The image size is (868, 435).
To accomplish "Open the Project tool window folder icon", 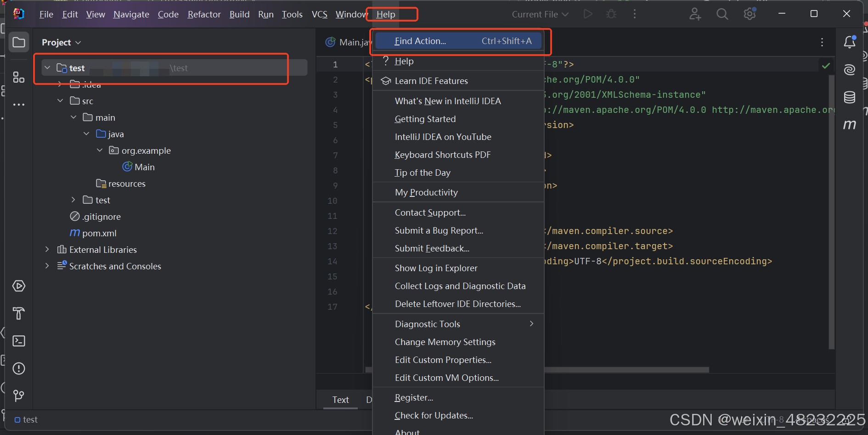I will point(19,42).
